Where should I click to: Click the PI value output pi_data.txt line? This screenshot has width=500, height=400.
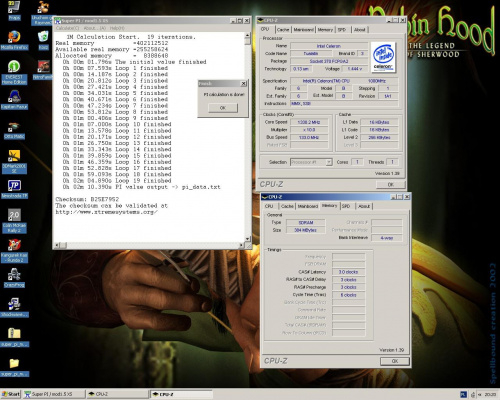tap(142, 187)
